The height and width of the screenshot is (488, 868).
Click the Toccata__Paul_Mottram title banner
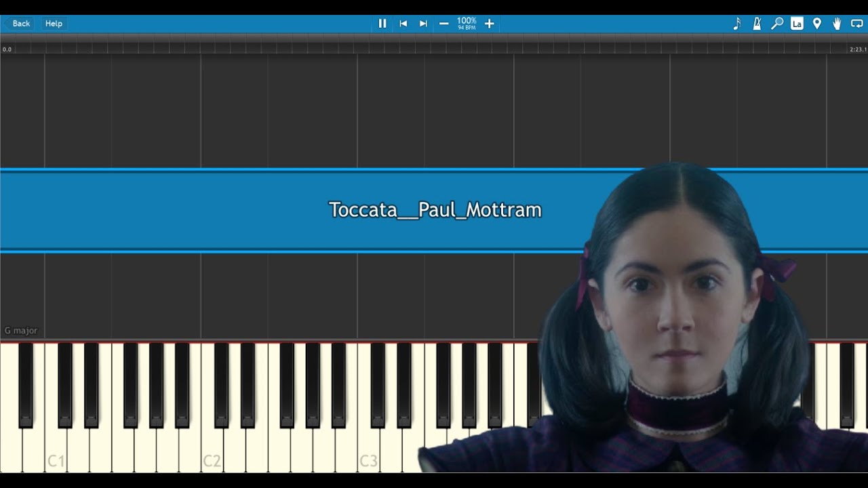tap(435, 210)
